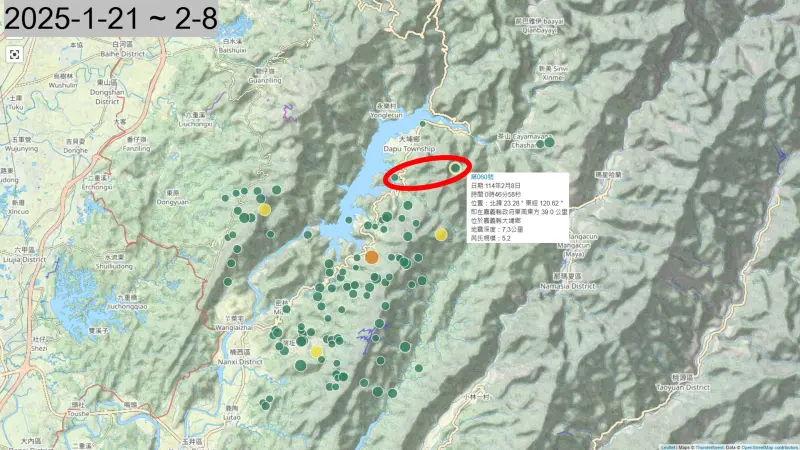Image resolution: width=800 pixels, height=450 pixels.
Task: Click the blue-purple marker south of the reservoir
Action: pyautogui.click(x=375, y=337)
